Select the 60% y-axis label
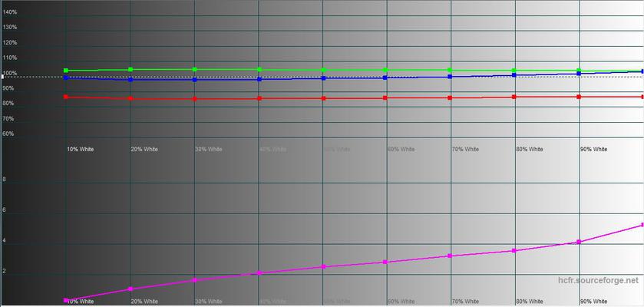This screenshot has width=644, height=307. 8,134
